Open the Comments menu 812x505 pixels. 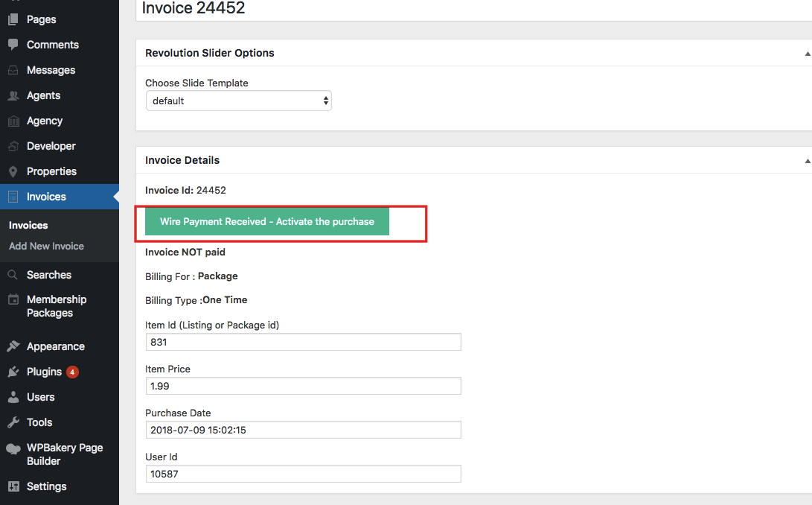coord(53,45)
